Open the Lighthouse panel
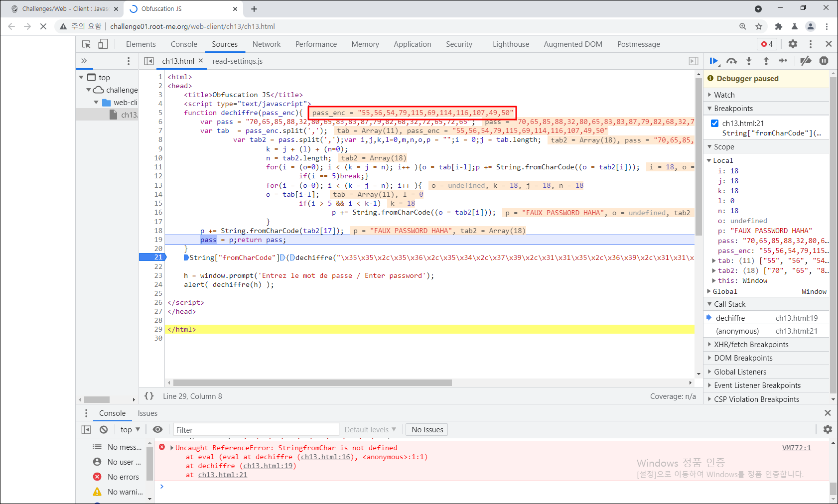Screen dimensions: 838x504 click(x=511, y=44)
